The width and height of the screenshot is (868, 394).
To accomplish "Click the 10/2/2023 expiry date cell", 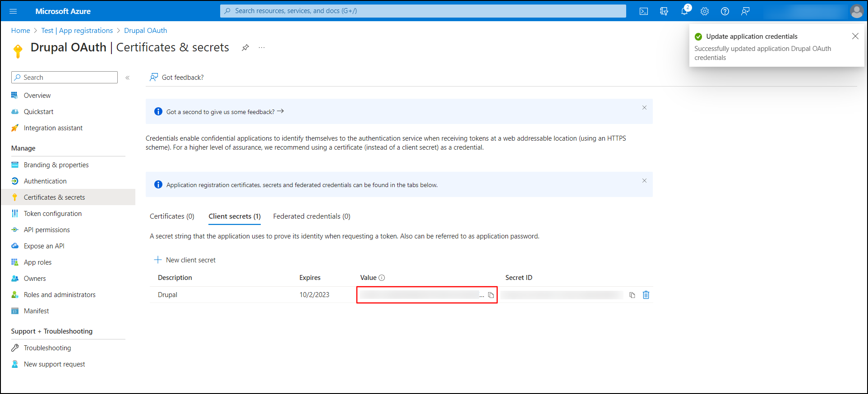I will 314,295.
